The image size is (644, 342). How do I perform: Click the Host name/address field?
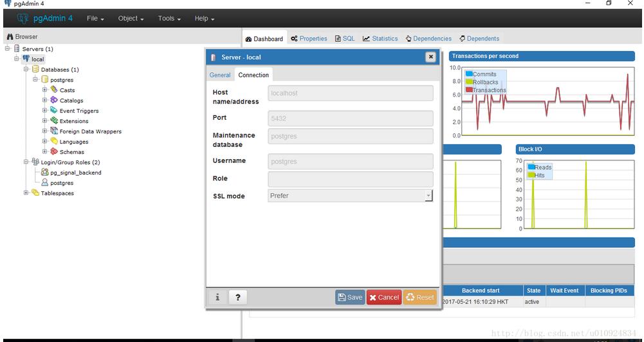pyautogui.click(x=350, y=93)
